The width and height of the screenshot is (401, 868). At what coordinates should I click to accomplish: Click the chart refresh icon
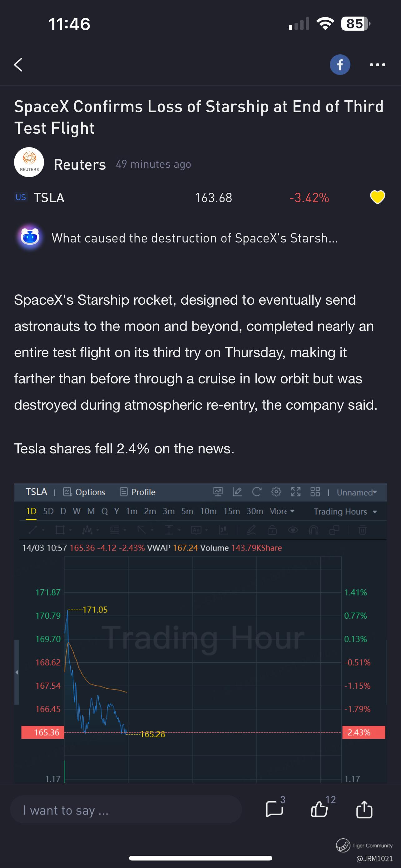click(257, 491)
